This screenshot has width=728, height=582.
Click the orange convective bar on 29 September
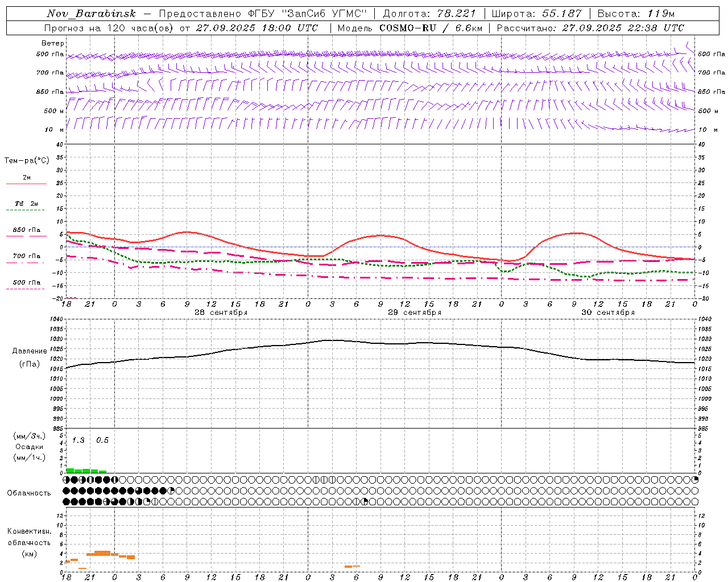(352, 566)
